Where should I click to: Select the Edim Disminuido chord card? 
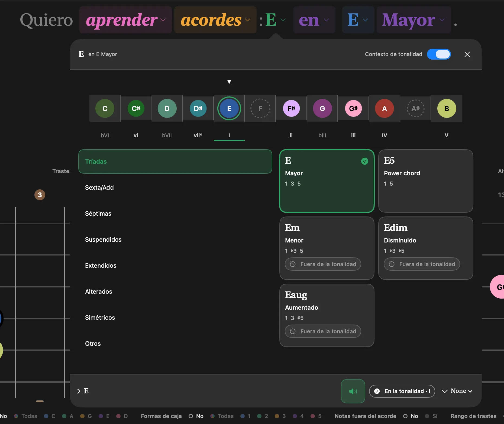tap(426, 248)
